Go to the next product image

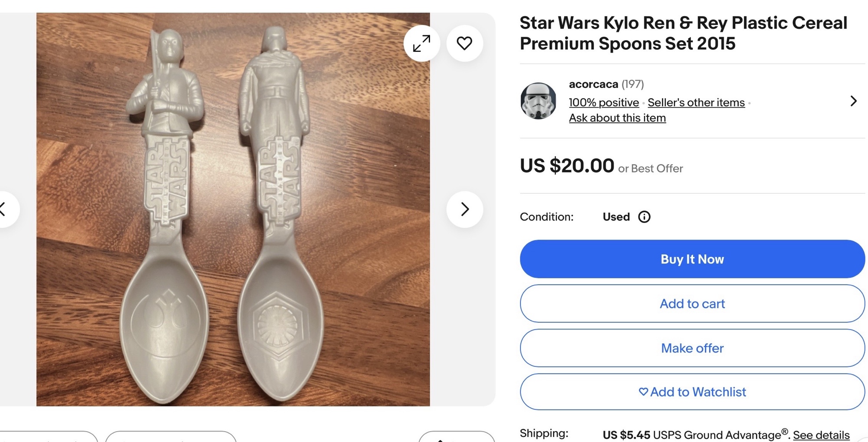tap(464, 209)
